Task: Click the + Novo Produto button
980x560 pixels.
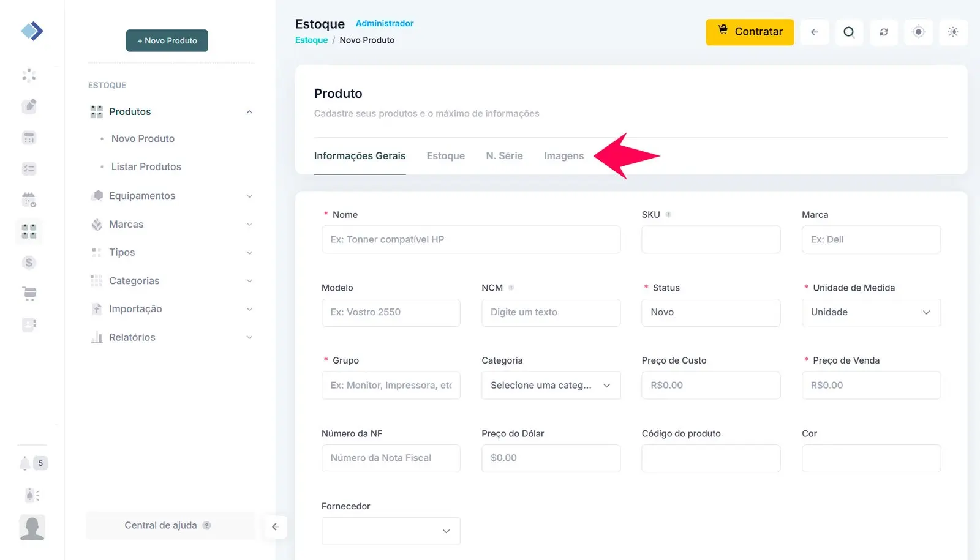Action: [x=167, y=40]
